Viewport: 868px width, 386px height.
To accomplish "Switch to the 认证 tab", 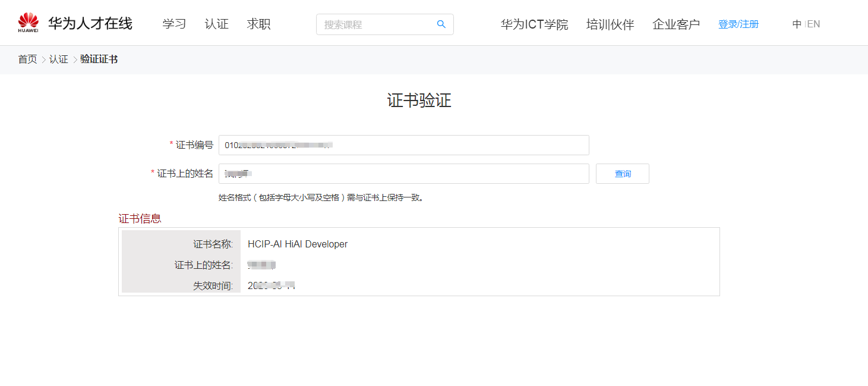I will (x=216, y=24).
